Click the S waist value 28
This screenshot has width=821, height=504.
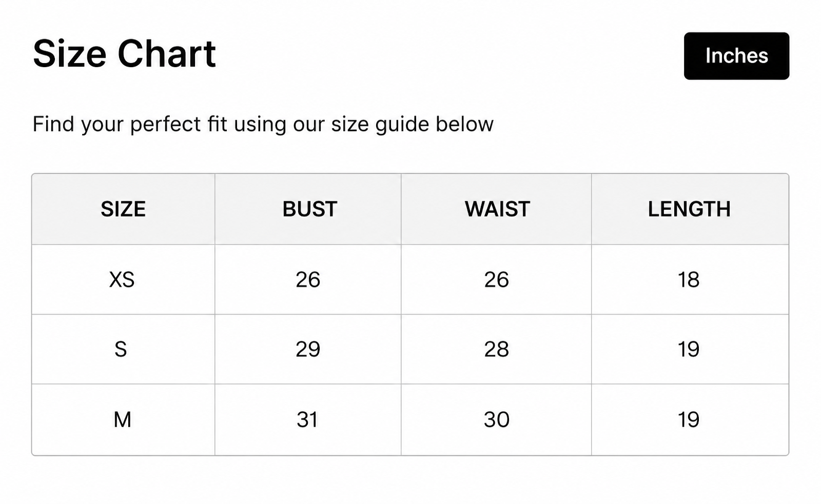pos(497,350)
